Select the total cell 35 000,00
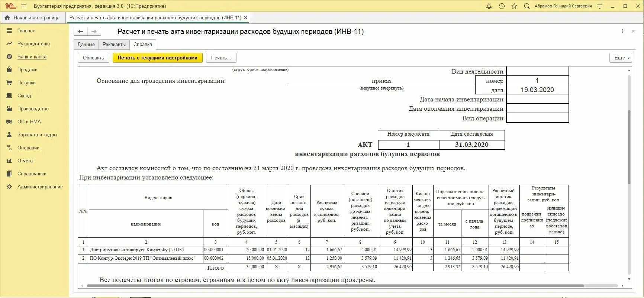The image size is (644, 298). coord(246,267)
